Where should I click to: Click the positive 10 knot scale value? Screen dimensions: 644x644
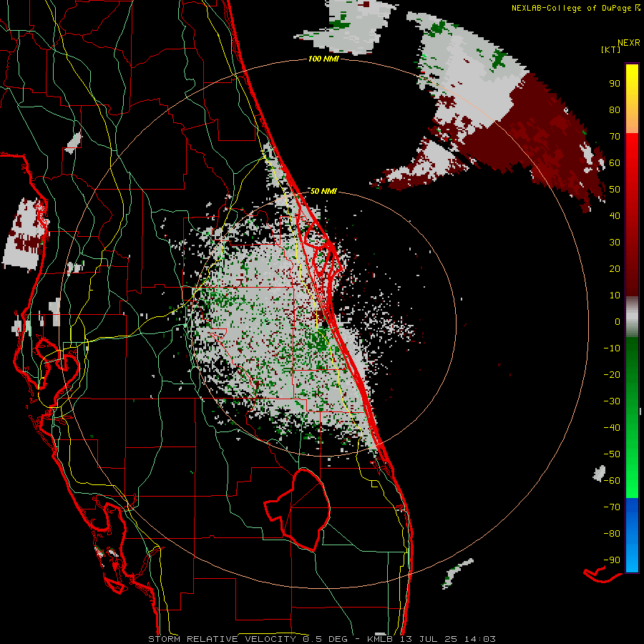(x=615, y=296)
